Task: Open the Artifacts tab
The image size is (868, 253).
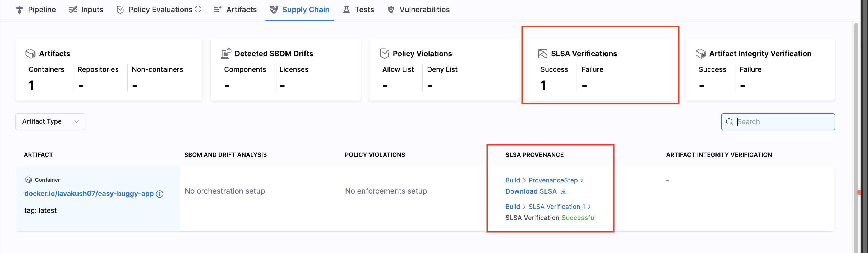Action: click(x=235, y=10)
